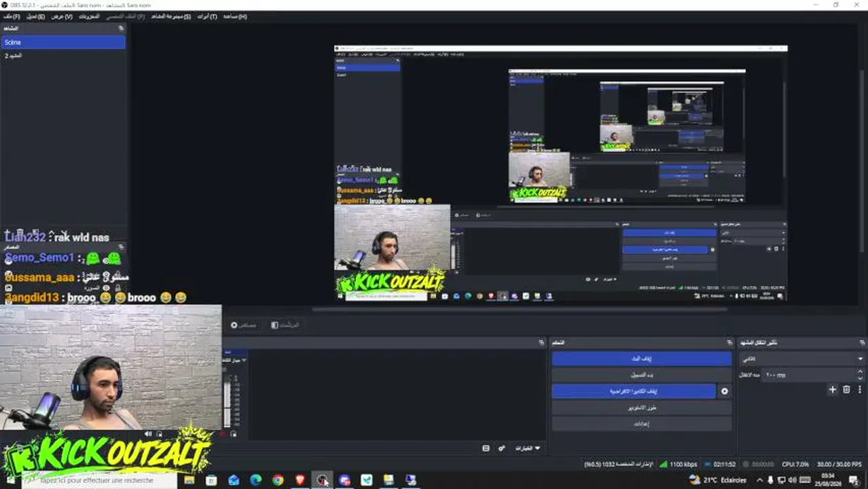
Task: Click Start Recording (بدء التسجيل) button
Action: click(642, 375)
